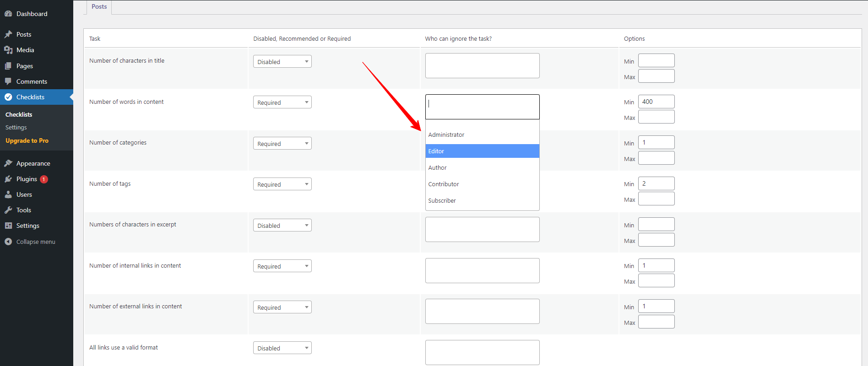Click Max field for characters in title

point(656,76)
